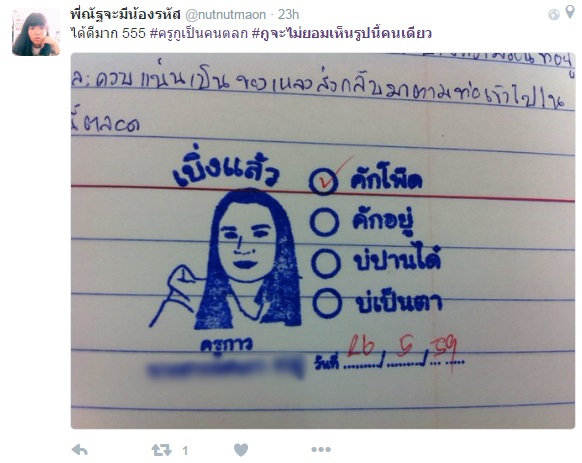Click the red handwritten date 26/5/59

click(x=403, y=349)
